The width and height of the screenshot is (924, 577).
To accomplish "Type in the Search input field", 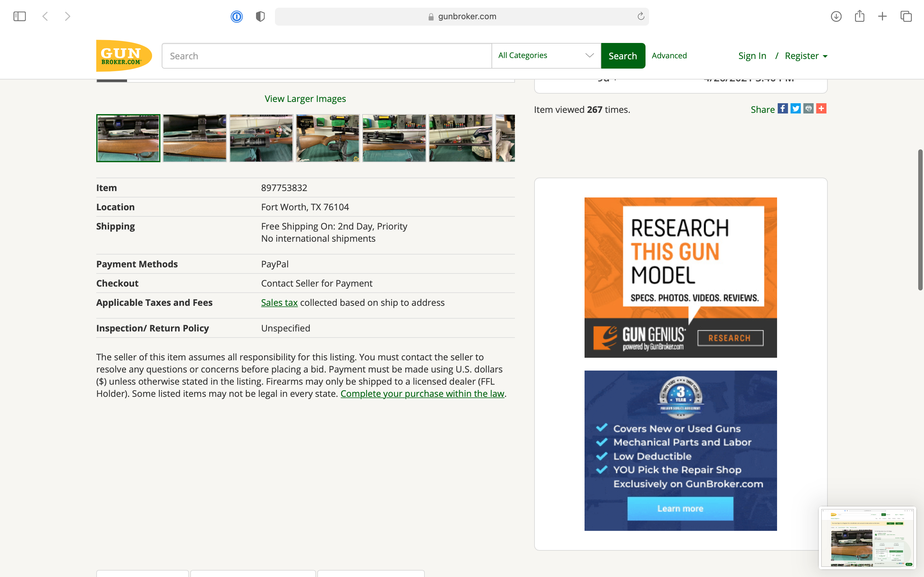I will point(327,56).
